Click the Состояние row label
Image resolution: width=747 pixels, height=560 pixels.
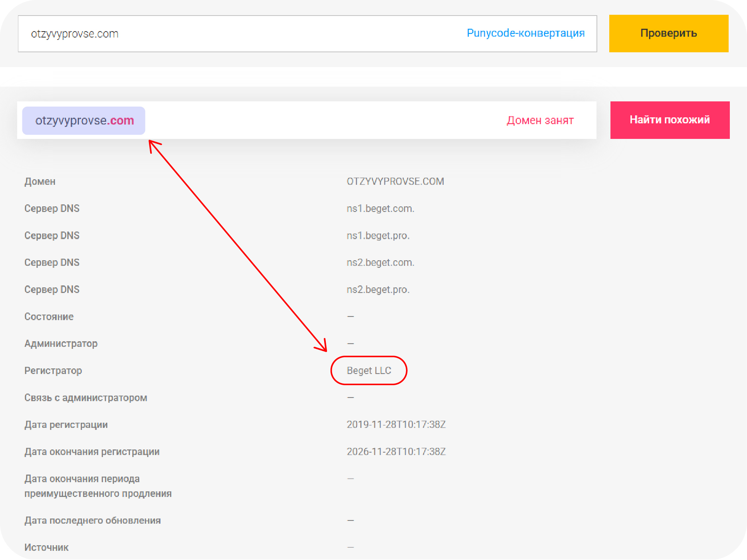(49, 317)
